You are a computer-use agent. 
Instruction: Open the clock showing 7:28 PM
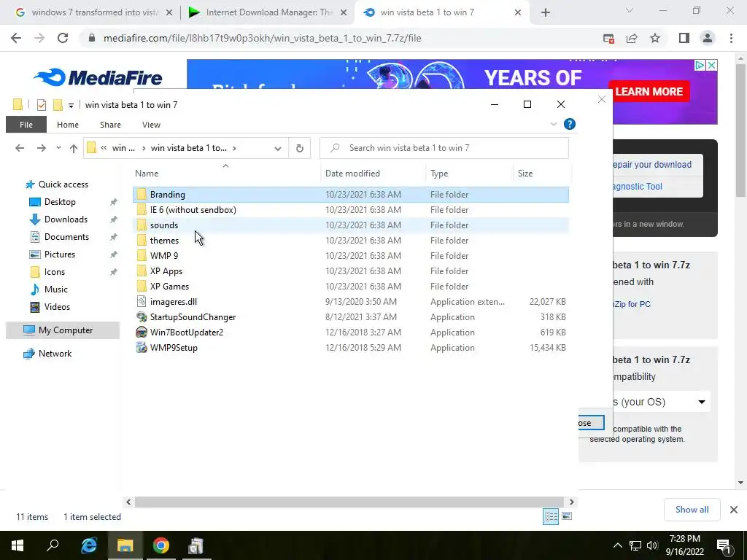[x=684, y=545]
